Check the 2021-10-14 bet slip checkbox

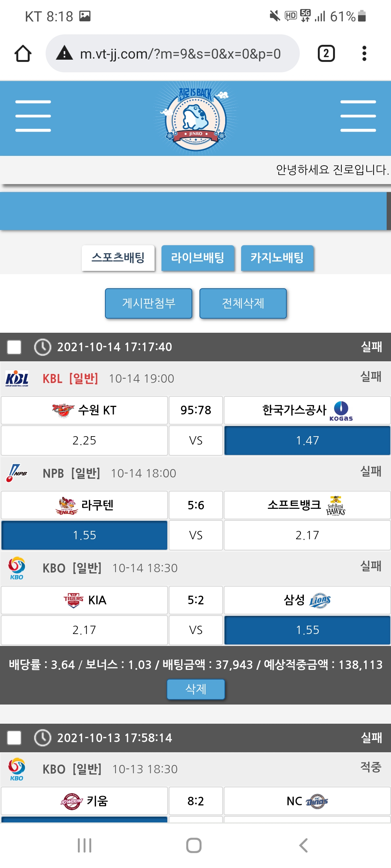(x=14, y=347)
